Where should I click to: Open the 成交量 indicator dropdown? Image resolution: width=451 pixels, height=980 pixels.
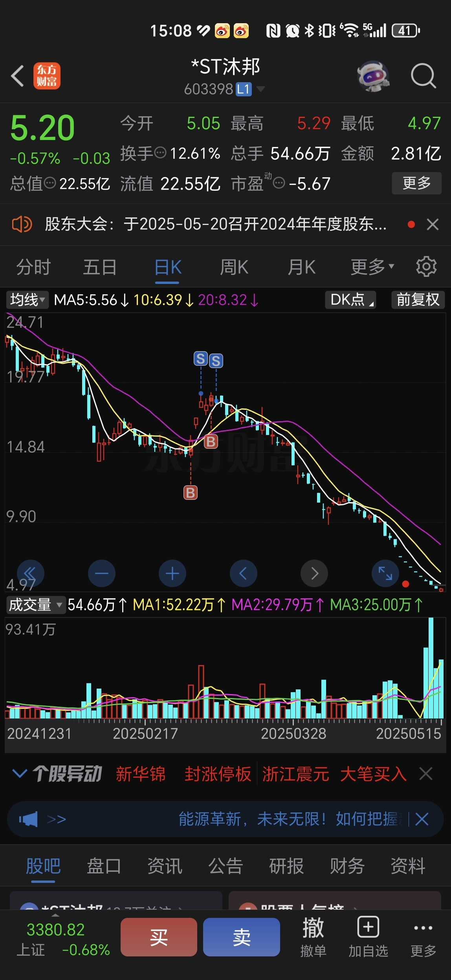pyautogui.click(x=35, y=604)
